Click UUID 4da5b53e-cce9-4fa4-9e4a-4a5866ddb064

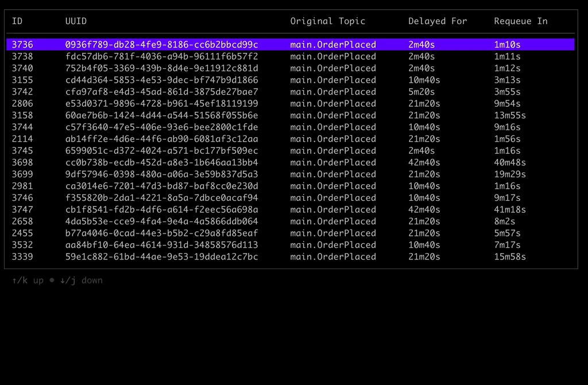[x=161, y=221]
